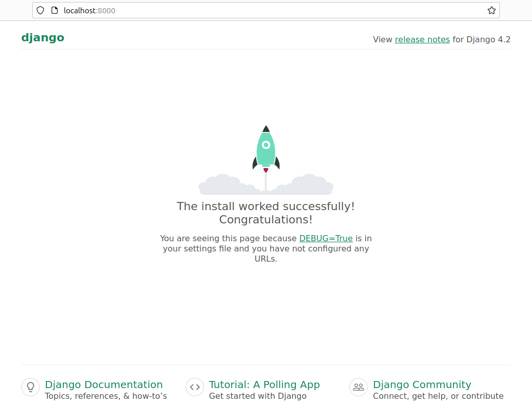Click the lightbulb documentation icon
This screenshot has width=532, height=408.
(31, 387)
